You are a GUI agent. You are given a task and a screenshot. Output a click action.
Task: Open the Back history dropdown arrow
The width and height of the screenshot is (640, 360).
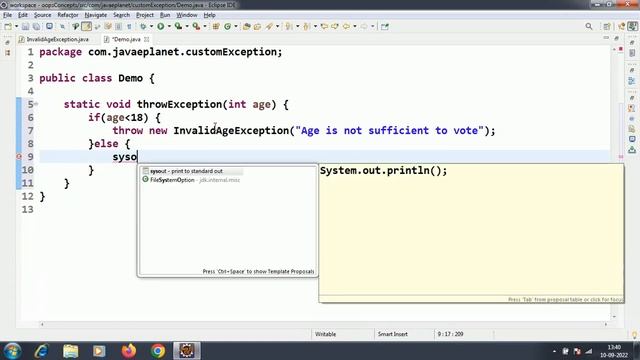(x=355, y=27)
